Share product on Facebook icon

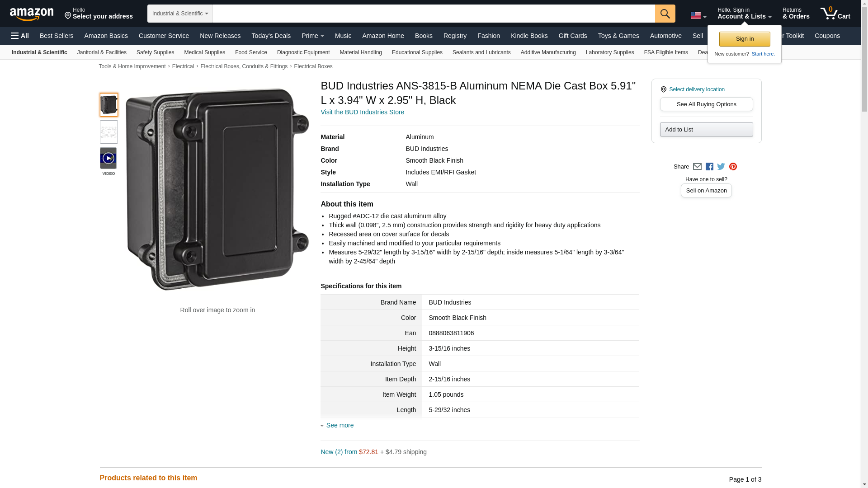click(x=709, y=167)
